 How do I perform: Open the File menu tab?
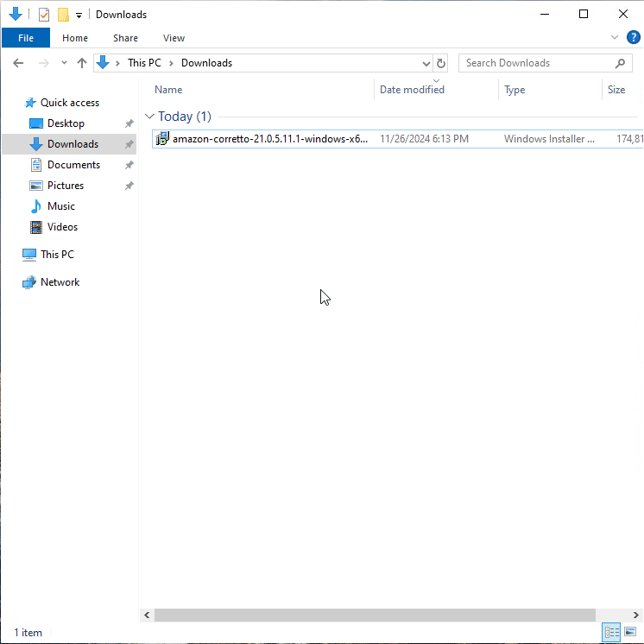[x=26, y=38]
